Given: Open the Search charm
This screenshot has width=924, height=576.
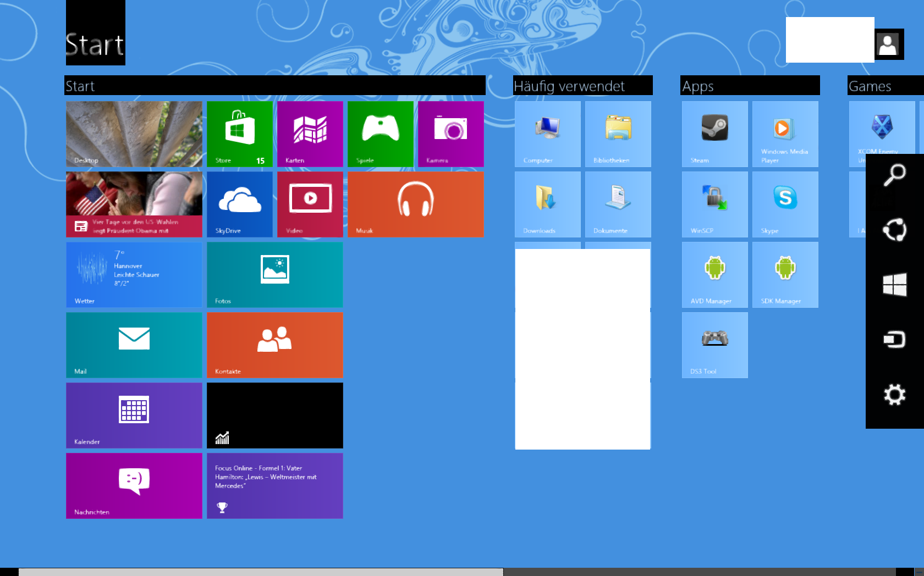Looking at the screenshot, I should 895,175.
